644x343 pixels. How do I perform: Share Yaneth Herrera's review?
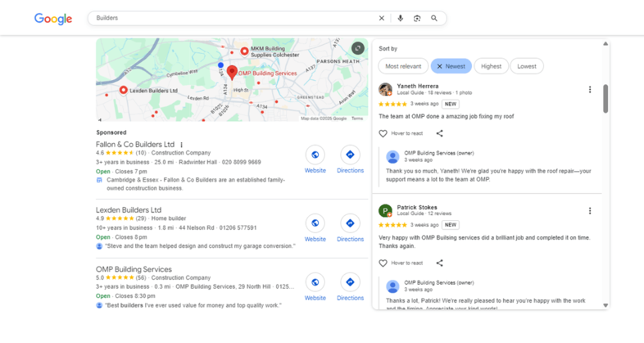(x=440, y=133)
